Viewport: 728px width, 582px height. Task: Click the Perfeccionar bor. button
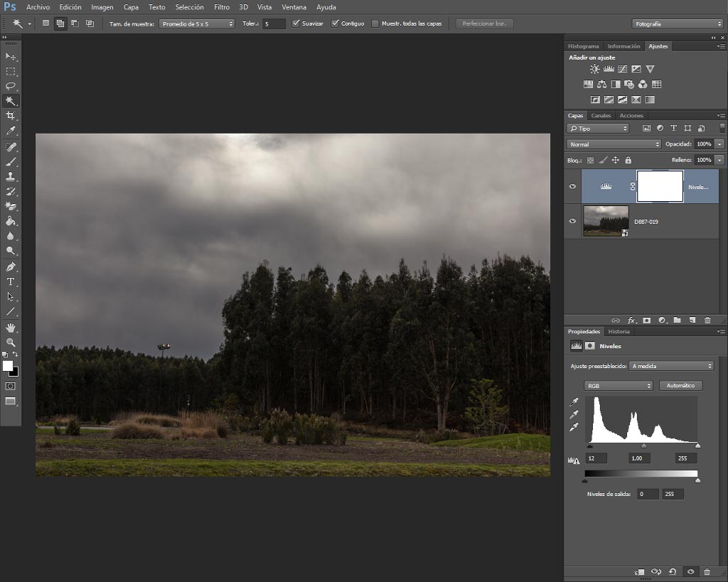pos(483,23)
